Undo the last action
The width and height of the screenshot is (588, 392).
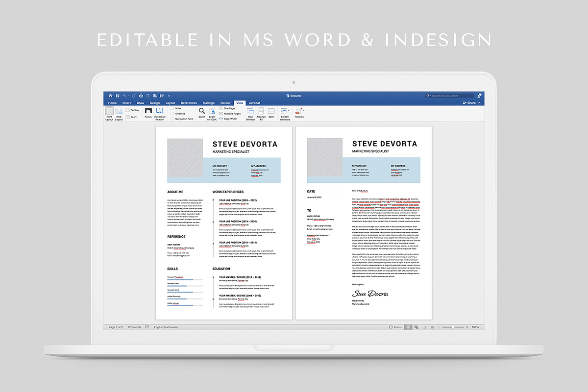pyautogui.click(x=125, y=96)
